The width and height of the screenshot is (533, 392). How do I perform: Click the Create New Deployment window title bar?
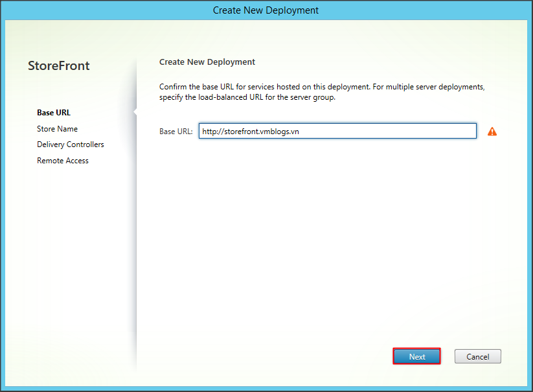(x=266, y=10)
